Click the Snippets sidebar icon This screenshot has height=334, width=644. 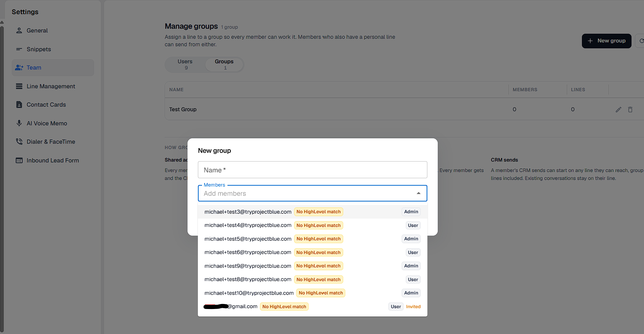click(19, 49)
